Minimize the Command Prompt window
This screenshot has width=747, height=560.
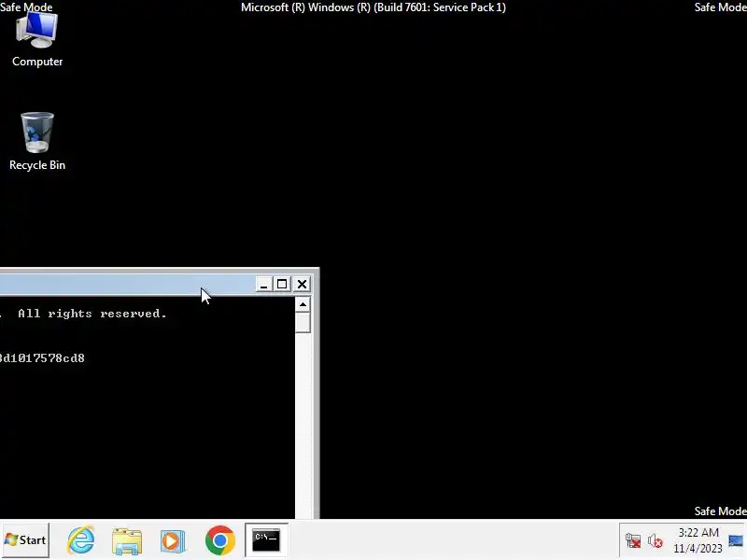[263, 285]
